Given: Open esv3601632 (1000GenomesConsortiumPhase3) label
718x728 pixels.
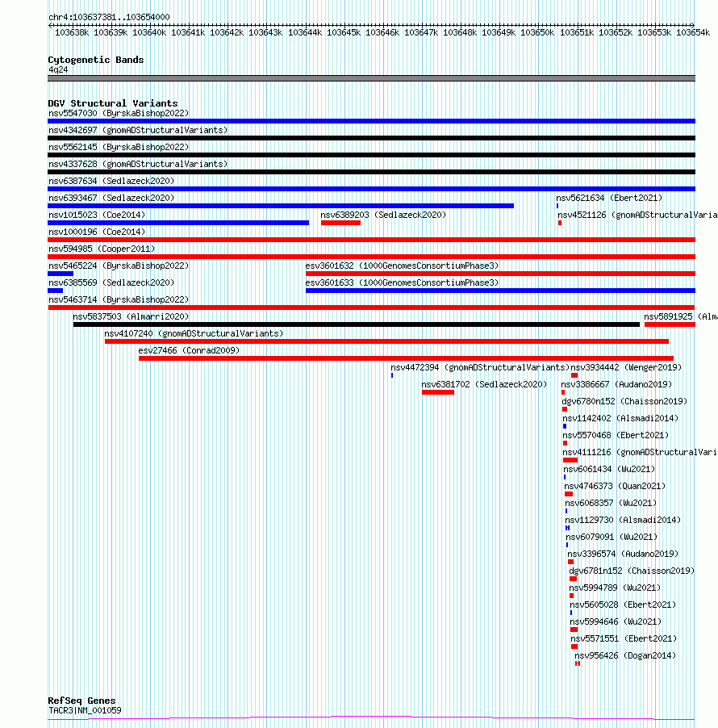Looking at the screenshot, I should 402,266.
